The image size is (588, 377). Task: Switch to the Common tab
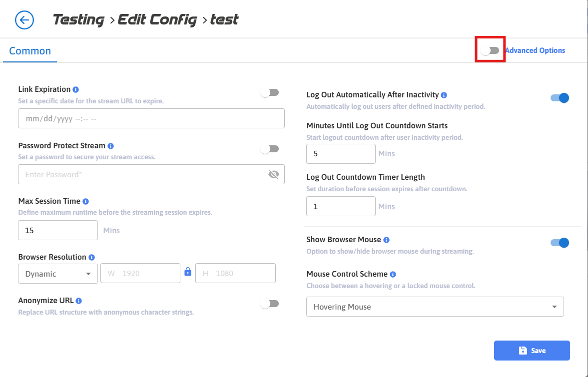click(30, 51)
